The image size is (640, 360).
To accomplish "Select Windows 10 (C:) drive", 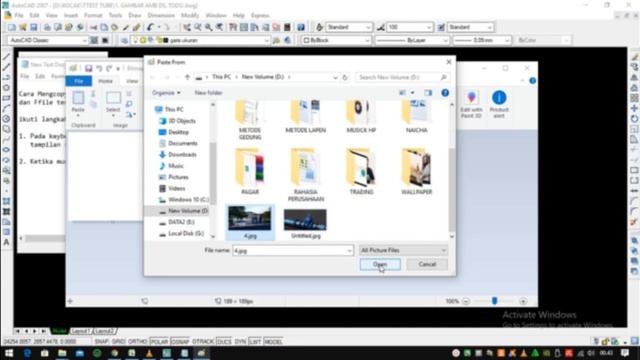I will click(188, 200).
